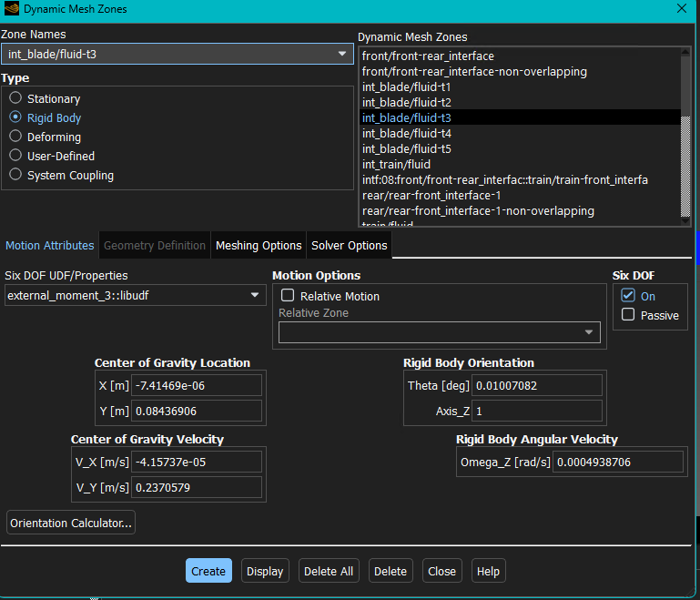
Task: Enable the Relative Motion checkbox
Action: (289, 296)
